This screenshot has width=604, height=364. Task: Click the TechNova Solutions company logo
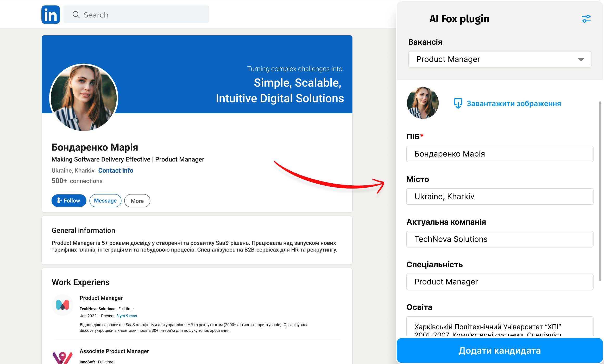coord(62,305)
